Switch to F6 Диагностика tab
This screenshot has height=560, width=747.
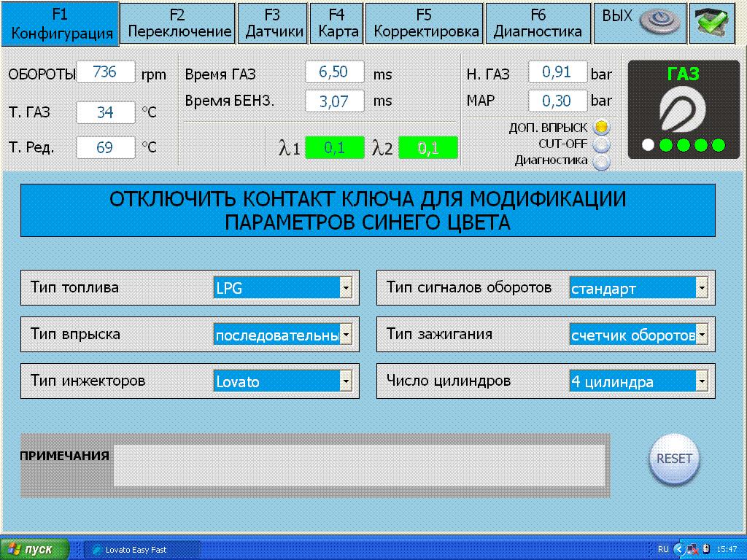[x=538, y=23]
